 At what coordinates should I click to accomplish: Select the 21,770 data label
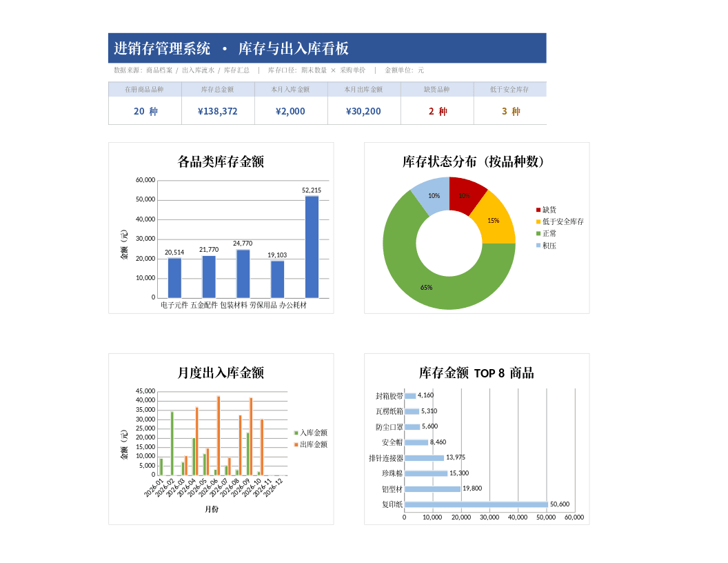(x=209, y=250)
